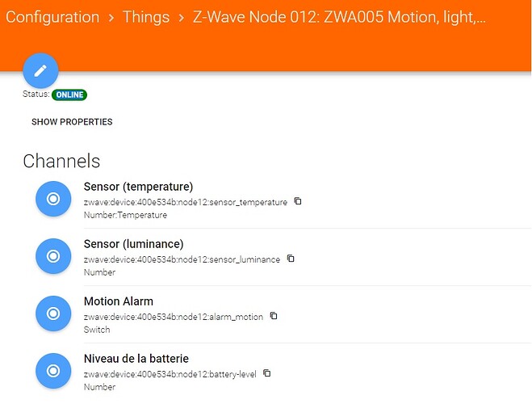532x404 pixels.
Task: Open Sensor (luminance) channel title
Action: [x=133, y=244]
